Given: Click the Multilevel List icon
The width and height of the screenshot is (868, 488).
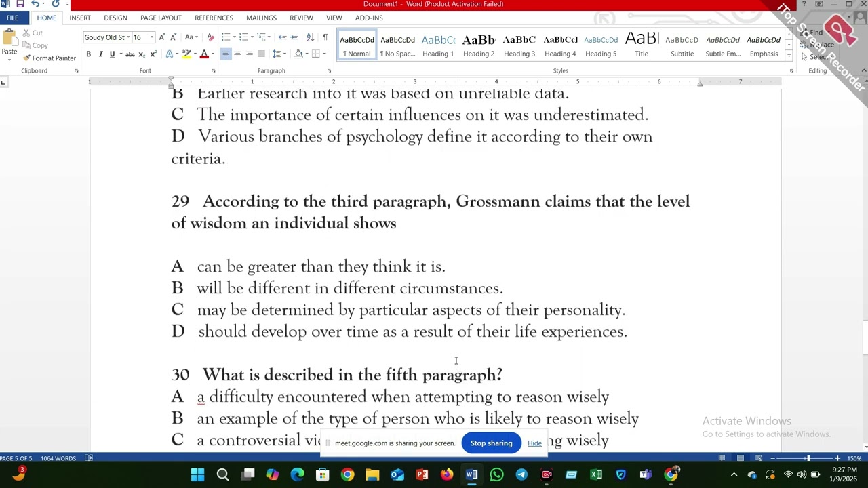Looking at the screenshot, I should [261, 37].
